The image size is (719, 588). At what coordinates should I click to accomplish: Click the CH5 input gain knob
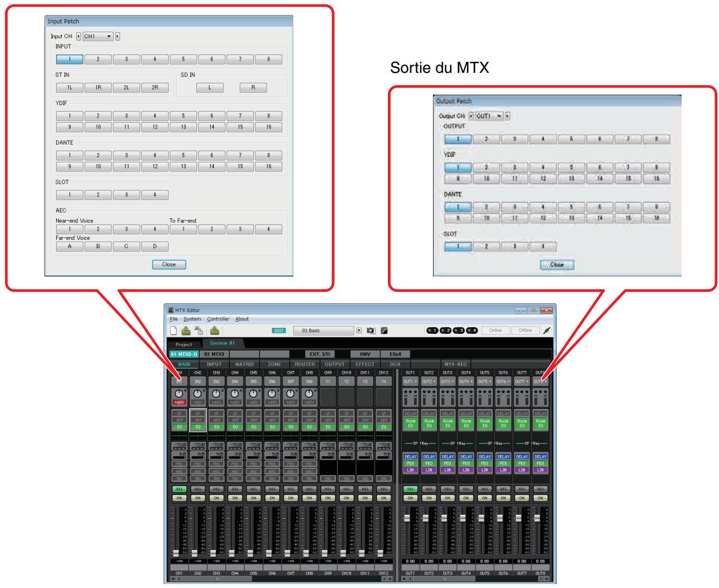253,393
